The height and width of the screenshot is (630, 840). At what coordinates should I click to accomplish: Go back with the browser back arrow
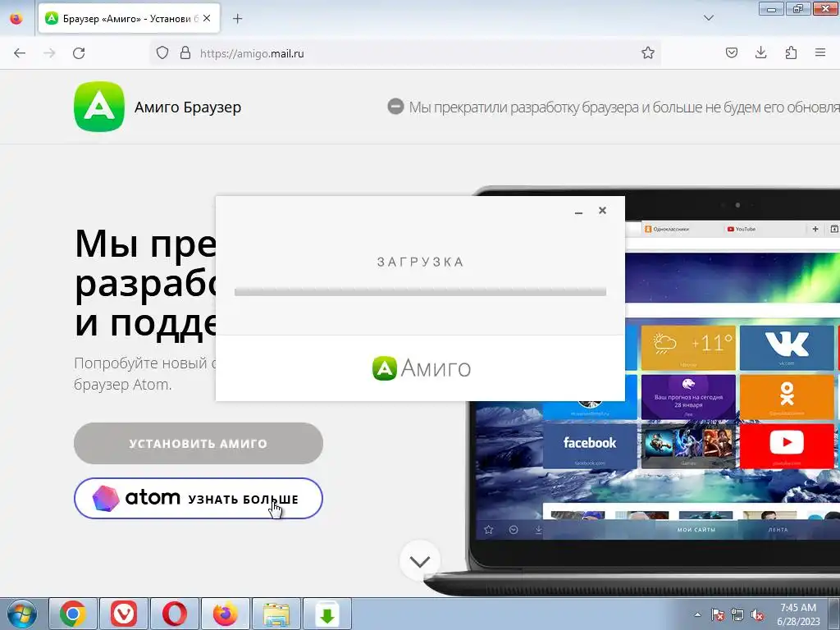(20, 53)
